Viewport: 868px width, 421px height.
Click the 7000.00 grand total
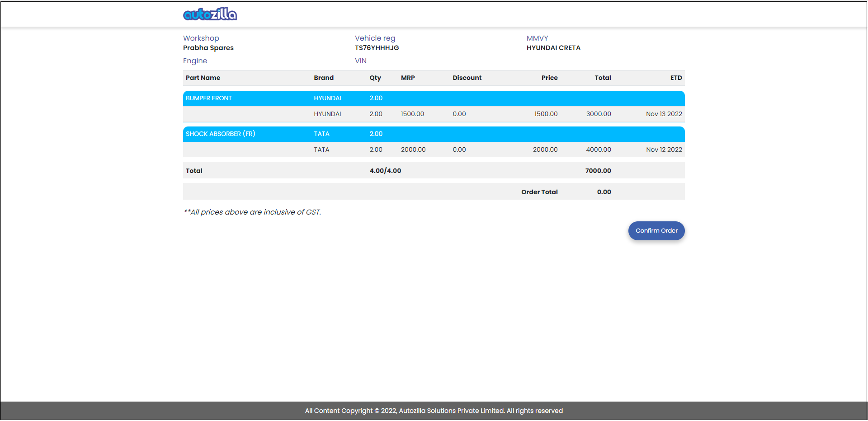(x=598, y=171)
